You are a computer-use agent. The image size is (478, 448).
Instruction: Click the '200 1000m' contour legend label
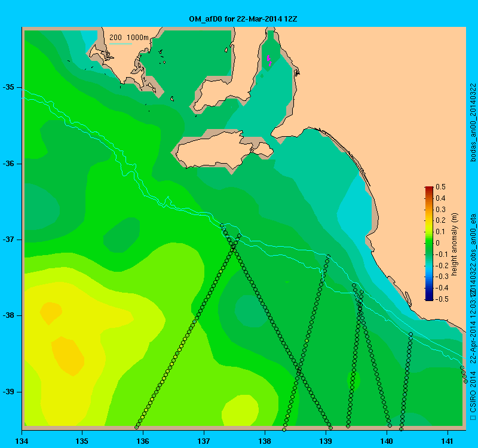[x=129, y=38]
